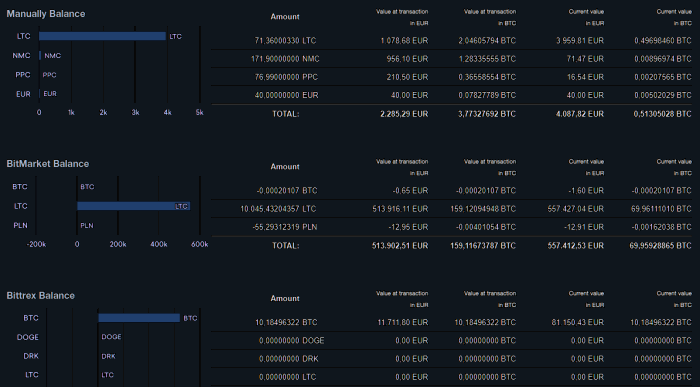
Task: Select the BitMarket Balance heading
Action: [47, 164]
